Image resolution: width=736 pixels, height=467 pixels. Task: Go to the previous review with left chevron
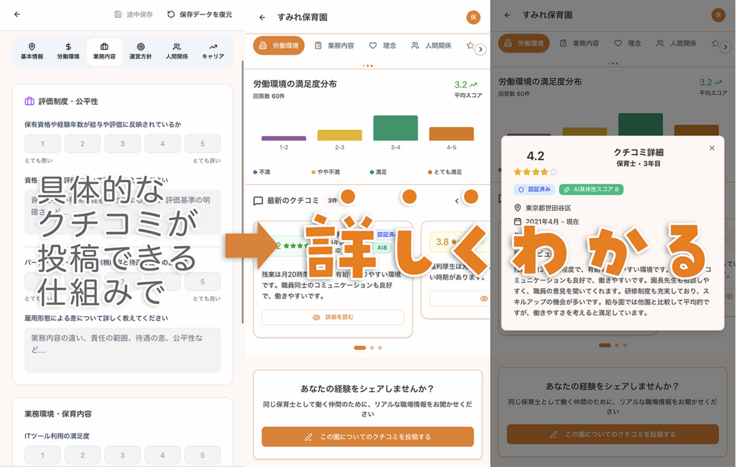[x=457, y=201]
